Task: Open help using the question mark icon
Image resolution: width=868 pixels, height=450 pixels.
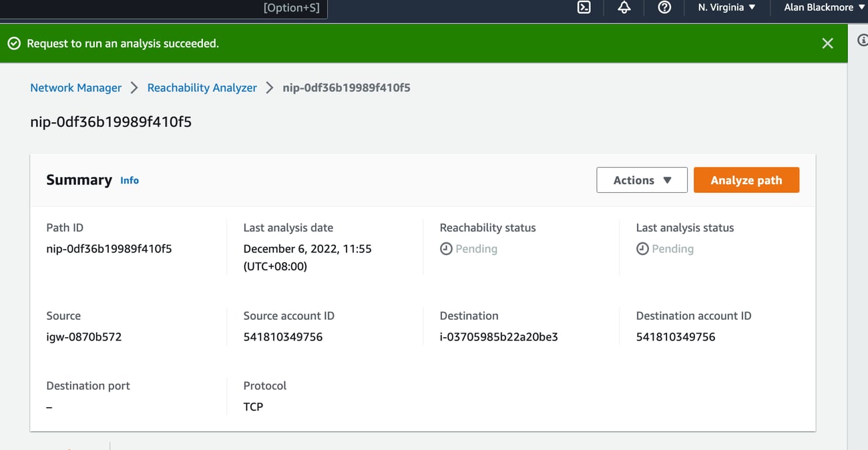Action: coord(664,7)
